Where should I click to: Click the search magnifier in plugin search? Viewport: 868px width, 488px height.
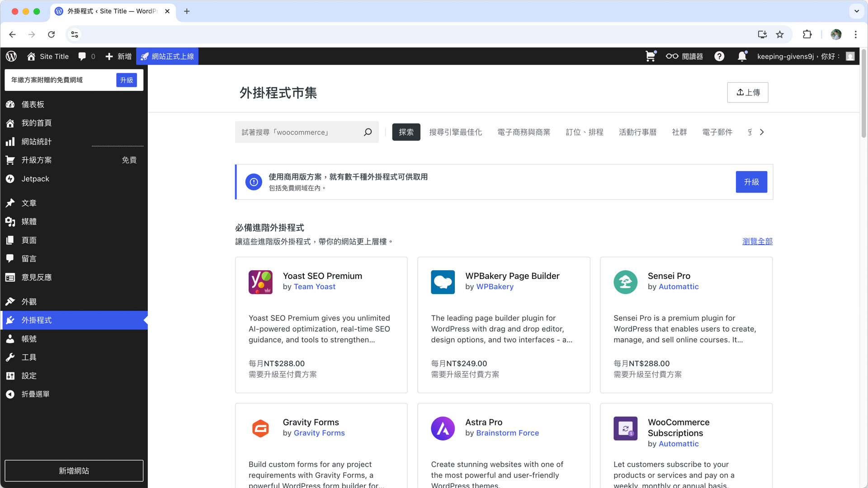[x=368, y=132]
